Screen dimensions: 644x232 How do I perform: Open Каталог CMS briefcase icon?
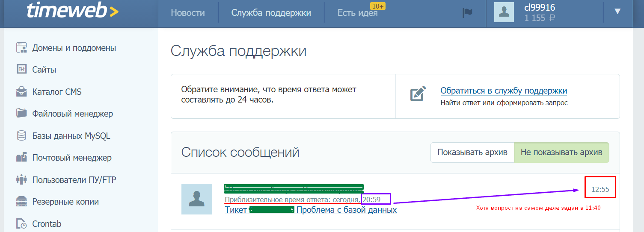[x=21, y=92]
